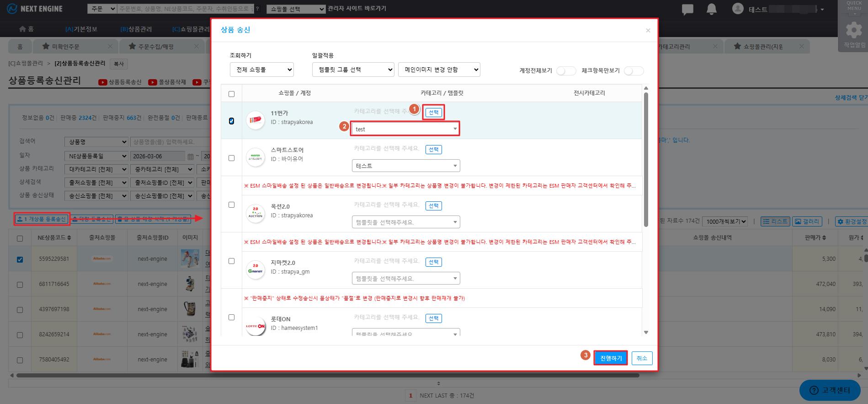Toggle the 계정전체보기 switch
Screen dimensions: 868x404
point(566,71)
